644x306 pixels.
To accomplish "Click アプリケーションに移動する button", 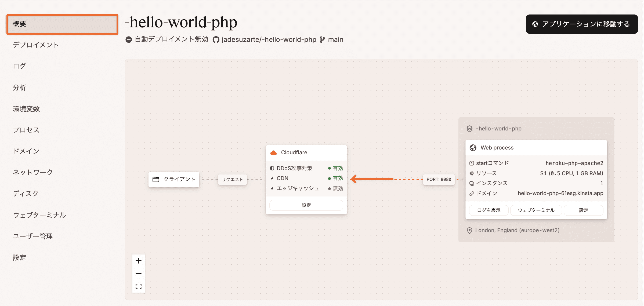I will pyautogui.click(x=582, y=24).
